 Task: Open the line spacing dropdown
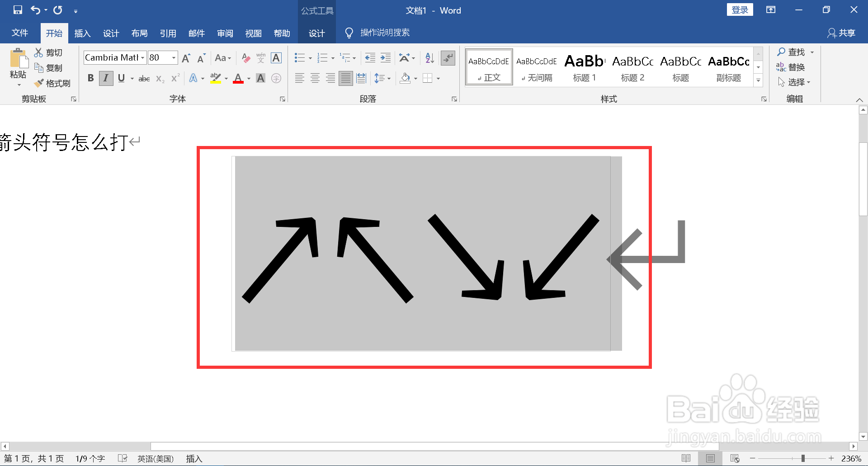point(389,79)
